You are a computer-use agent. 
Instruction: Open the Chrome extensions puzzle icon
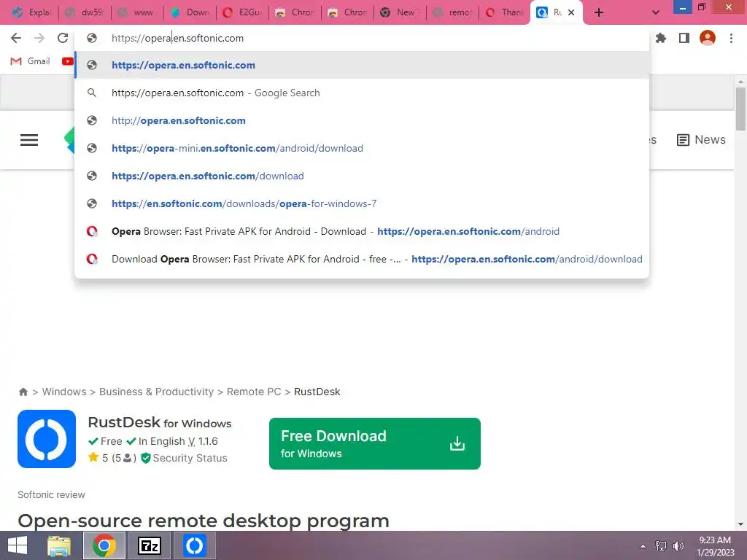[x=661, y=38]
